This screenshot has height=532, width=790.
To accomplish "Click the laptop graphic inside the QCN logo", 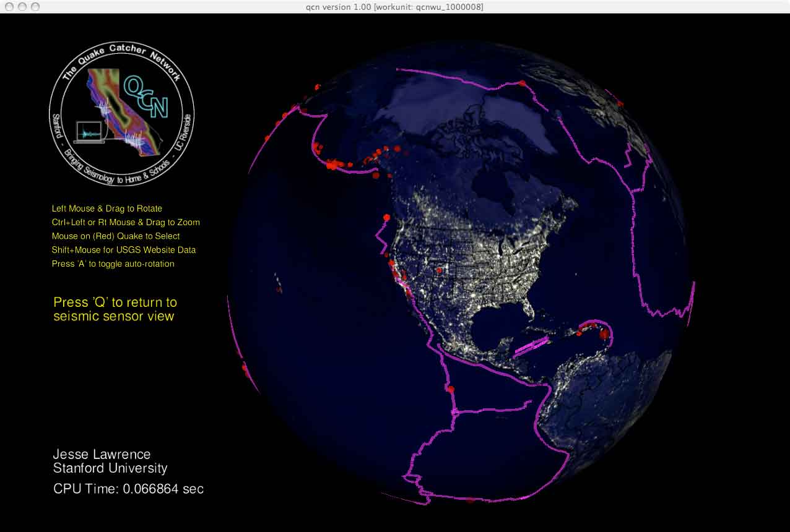I will pos(90,132).
